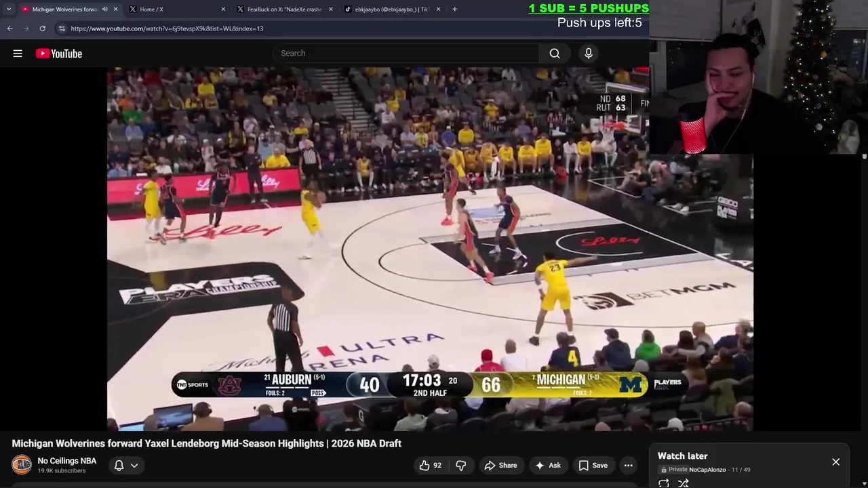Open more actions three-dot menu
The image size is (868, 488).
point(629,465)
